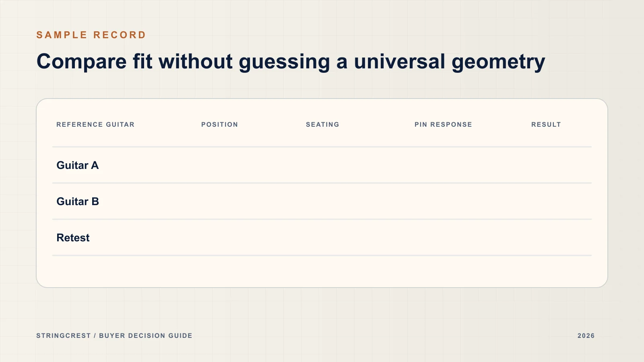The width and height of the screenshot is (644, 362).
Task: Select the PIN RESPONSE column header
Action: point(443,125)
